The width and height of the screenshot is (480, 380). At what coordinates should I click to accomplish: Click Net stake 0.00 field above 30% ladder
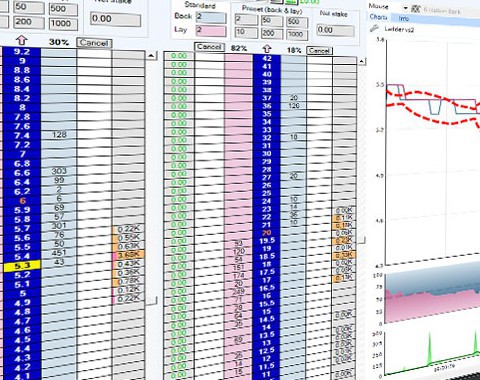tap(115, 19)
